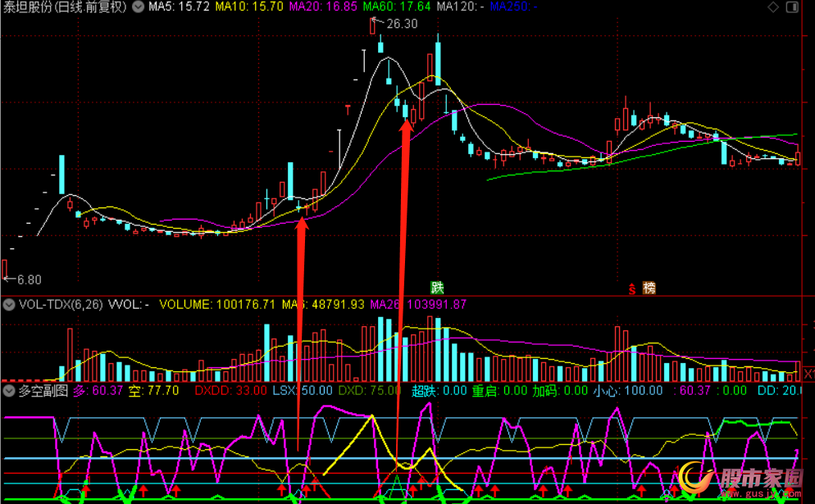This screenshot has width=815, height=504.
Task: Click the red $ marker icon
Action: coord(632,288)
